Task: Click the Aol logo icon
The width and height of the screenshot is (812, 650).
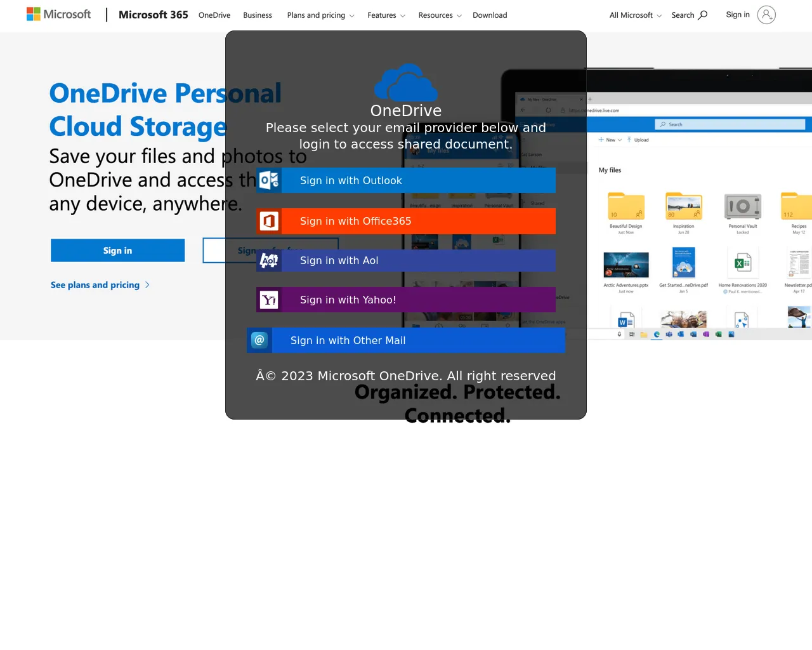Action: click(x=269, y=260)
